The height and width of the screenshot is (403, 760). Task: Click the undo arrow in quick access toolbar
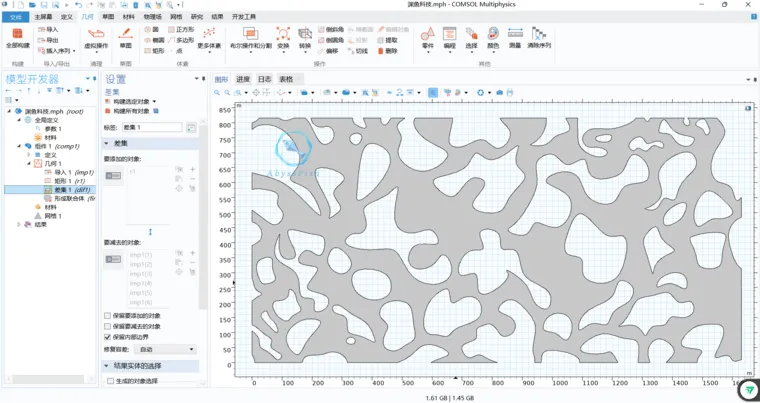tap(78, 5)
